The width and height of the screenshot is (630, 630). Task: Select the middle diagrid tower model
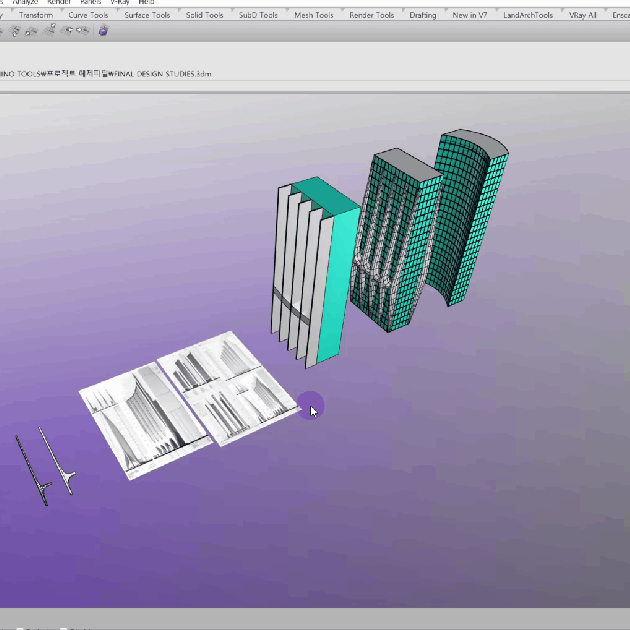tap(395, 240)
